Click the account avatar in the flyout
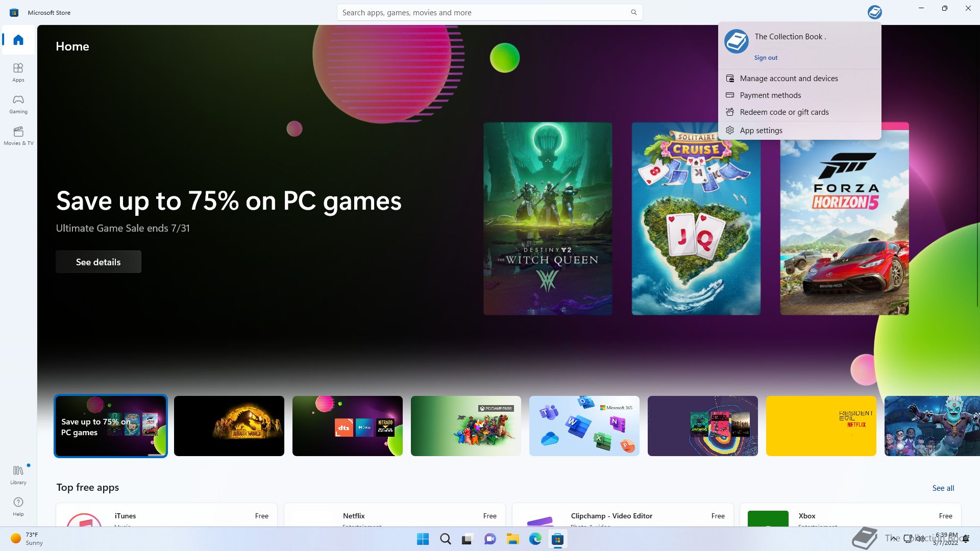Viewport: 980px width, 551px height. point(736,41)
